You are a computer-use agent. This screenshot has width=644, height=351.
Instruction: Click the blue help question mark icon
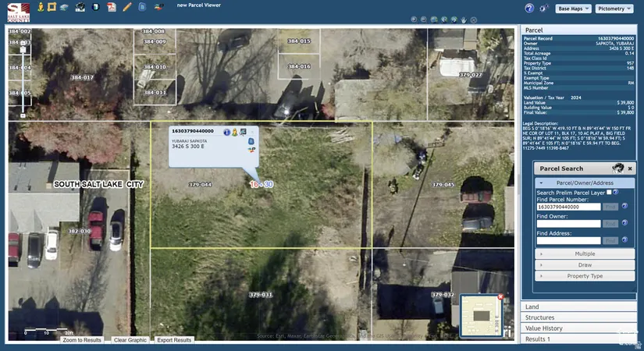click(x=529, y=8)
